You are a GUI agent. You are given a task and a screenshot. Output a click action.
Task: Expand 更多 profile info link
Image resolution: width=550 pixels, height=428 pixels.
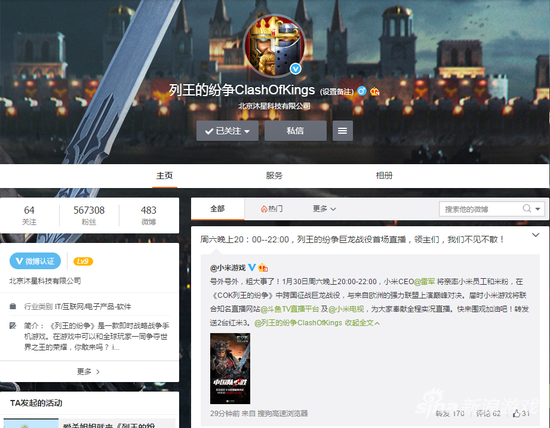pos(88,372)
